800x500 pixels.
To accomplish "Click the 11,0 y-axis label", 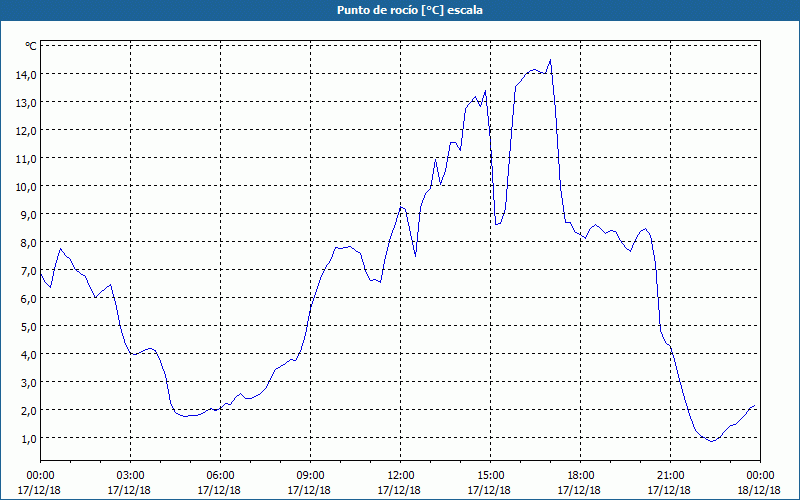I will [x=26, y=159].
